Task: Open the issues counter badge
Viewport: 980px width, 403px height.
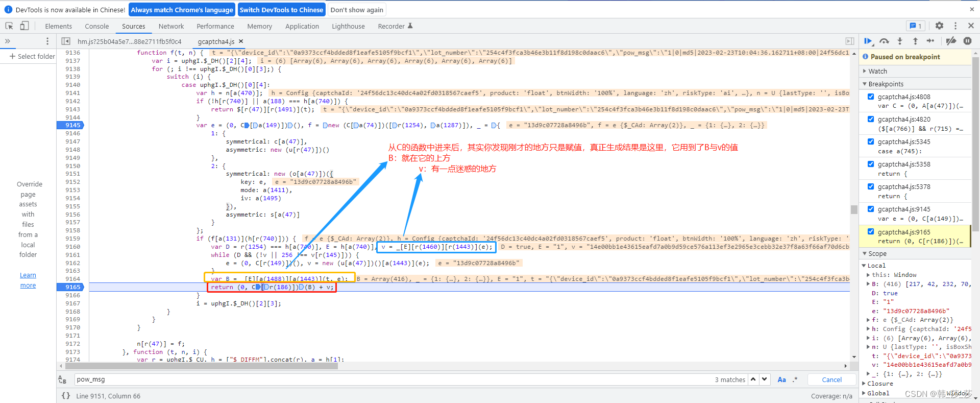Action: (916, 26)
